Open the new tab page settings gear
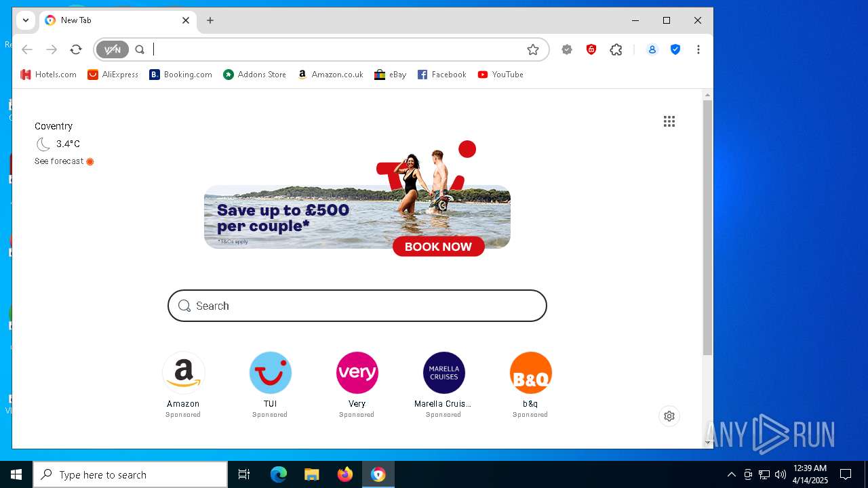 pyautogui.click(x=669, y=416)
